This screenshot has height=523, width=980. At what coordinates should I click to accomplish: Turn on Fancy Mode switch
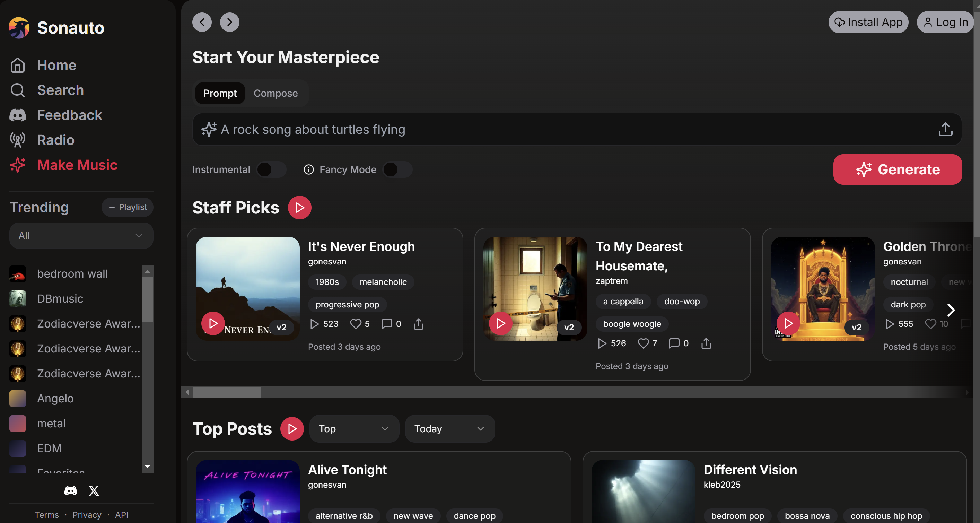point(397,169)
